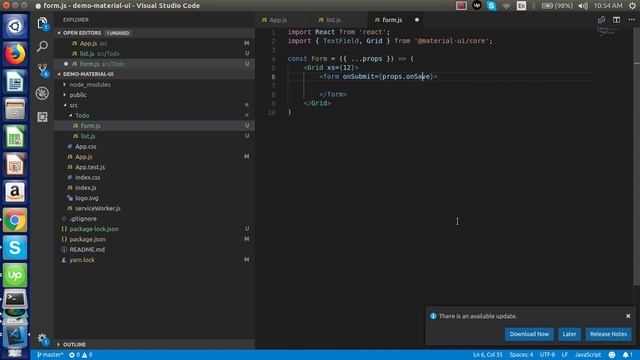Open .gitignore in the file tree
This screenshot has width=640, height=360.
click(154, 219)
